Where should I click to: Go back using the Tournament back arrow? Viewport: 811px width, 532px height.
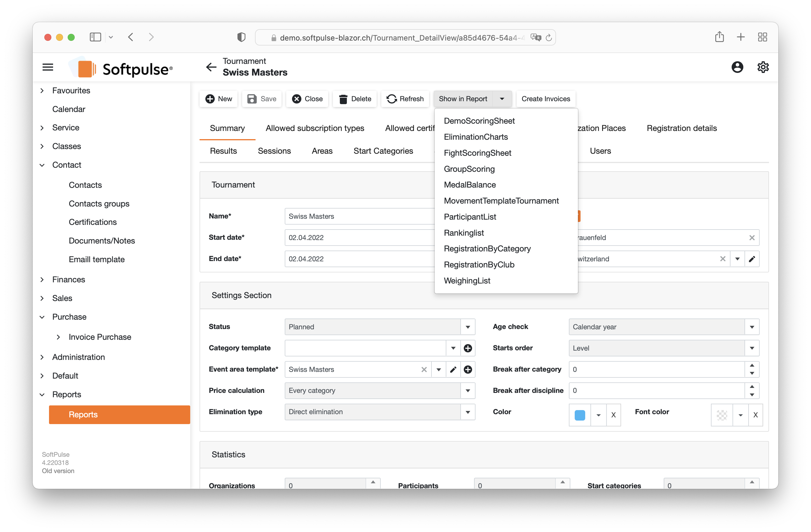click(211, 67)
